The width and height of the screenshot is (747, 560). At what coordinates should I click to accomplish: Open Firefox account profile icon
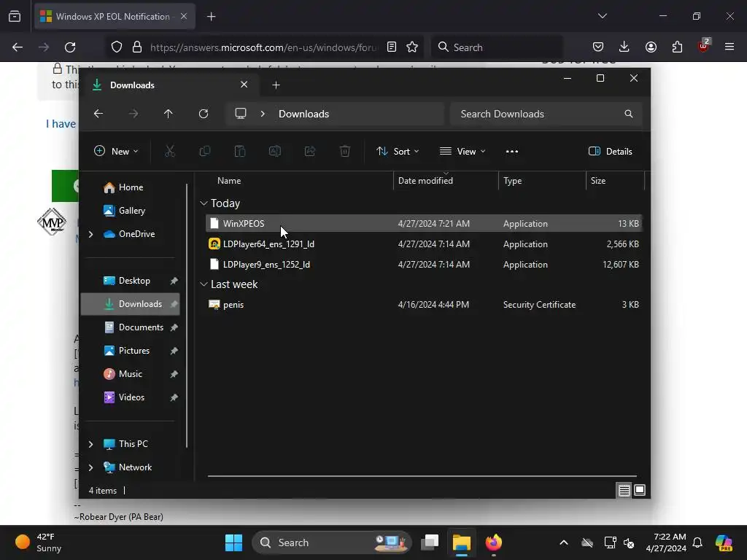651,47
